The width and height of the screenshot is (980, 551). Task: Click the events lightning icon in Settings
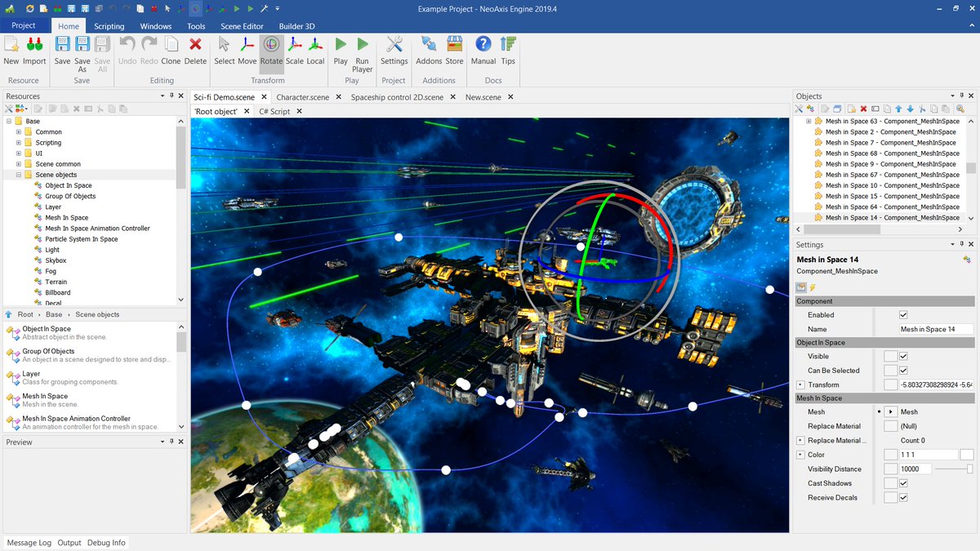coord(813,287)
